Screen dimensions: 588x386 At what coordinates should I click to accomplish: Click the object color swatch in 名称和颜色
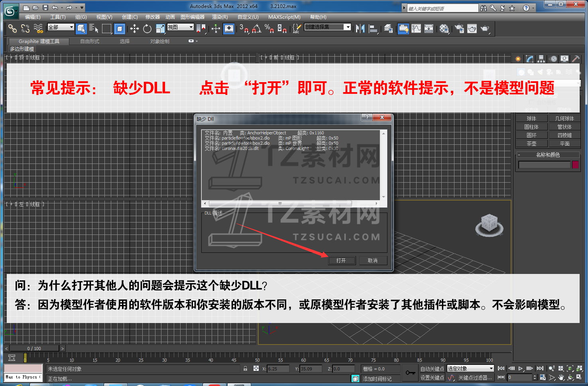(x=575, y=165)
